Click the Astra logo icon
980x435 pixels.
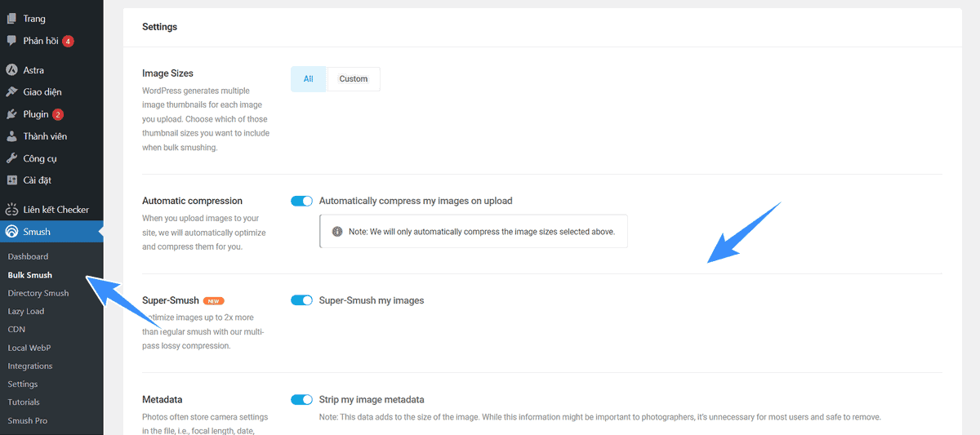(x=11, y=70)
